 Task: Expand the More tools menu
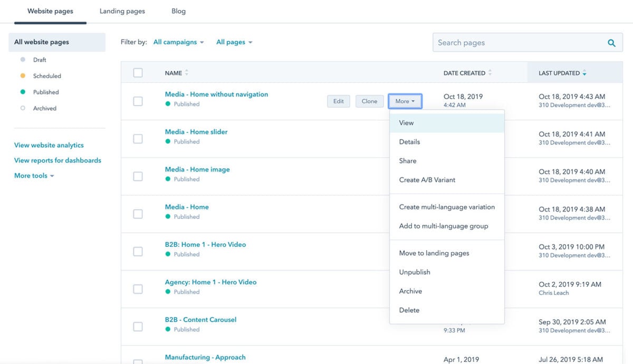tap(34, 176)
